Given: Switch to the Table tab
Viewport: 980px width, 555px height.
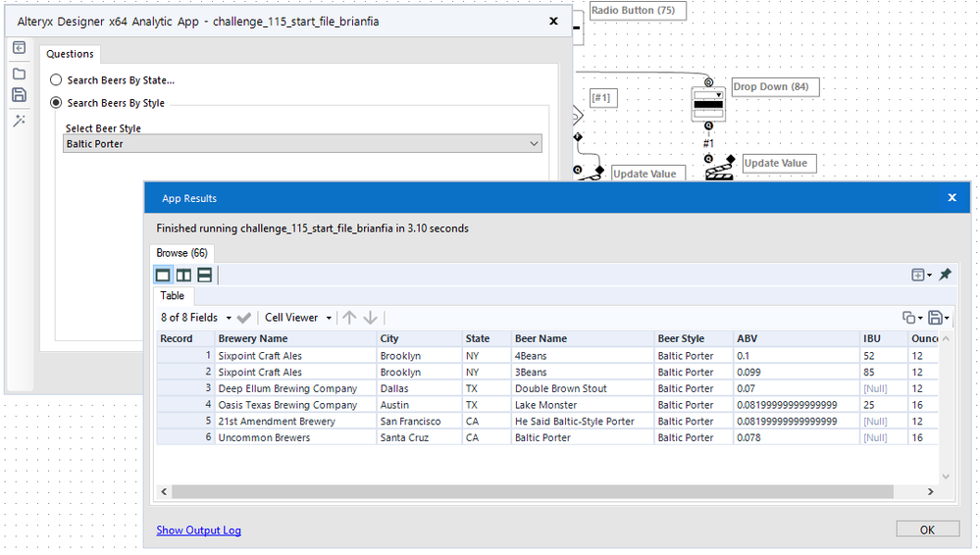Looking at the screenshot, I should pos(173,295).
